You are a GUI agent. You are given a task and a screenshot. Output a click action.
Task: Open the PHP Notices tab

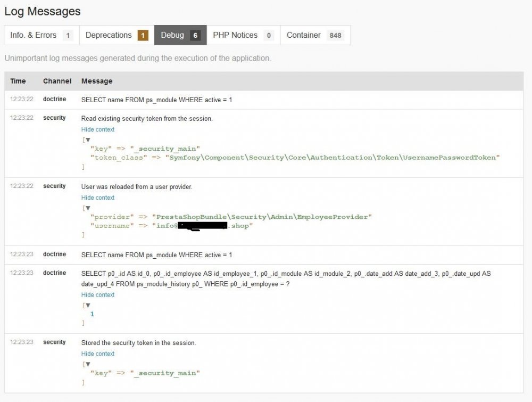pos(243,35)
